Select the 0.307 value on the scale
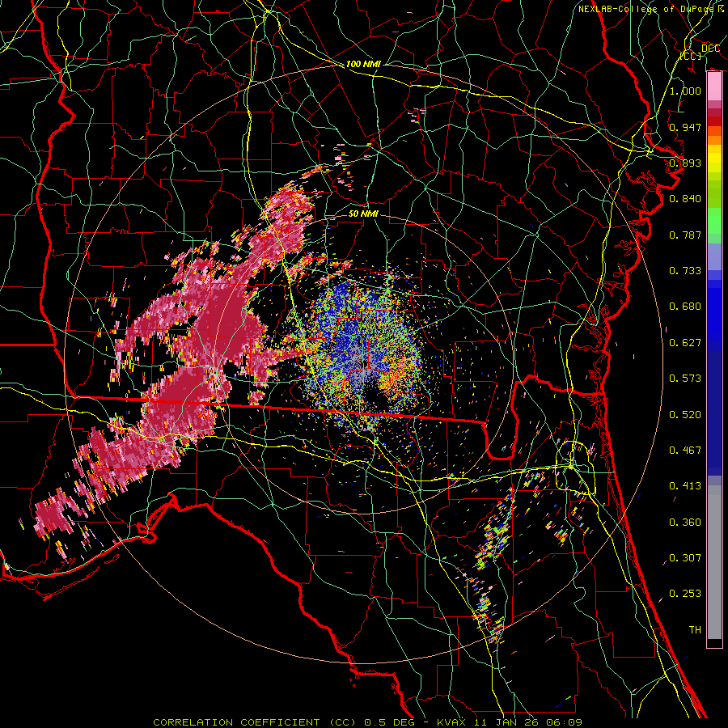Image resolution: width=728 pixels, height=728 pixels. (685, 558)
